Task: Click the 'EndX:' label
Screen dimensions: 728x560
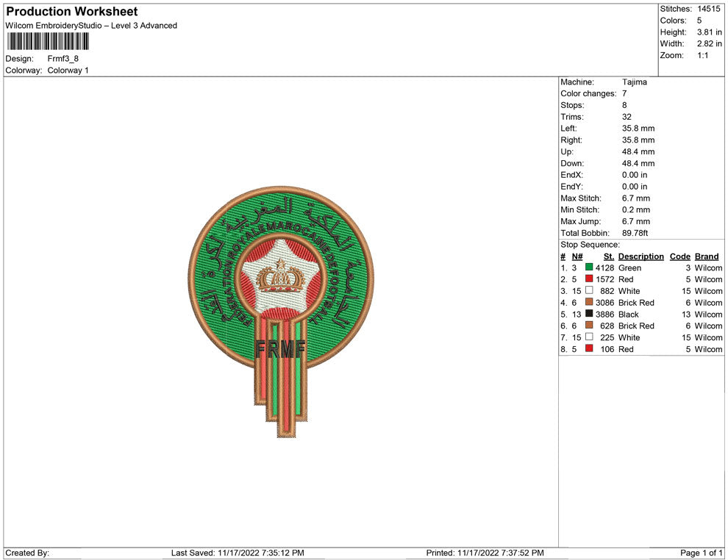Action: [x=571, y=175]
